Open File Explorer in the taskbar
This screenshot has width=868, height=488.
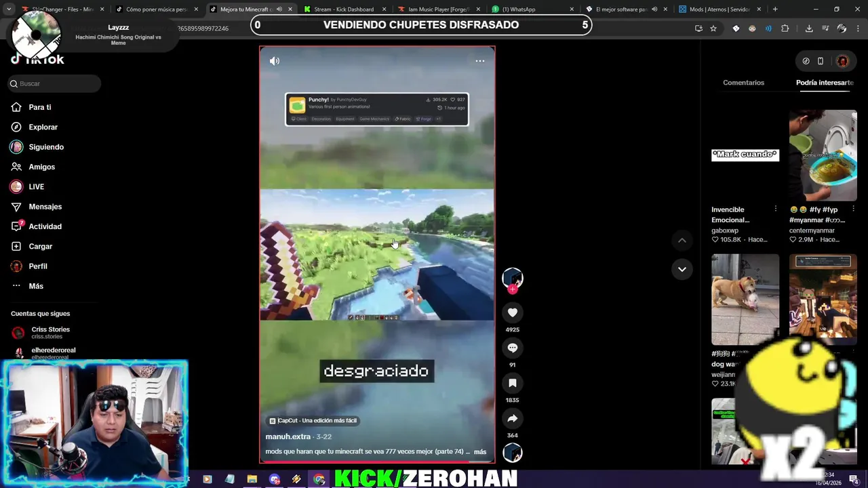click(252, 479)
